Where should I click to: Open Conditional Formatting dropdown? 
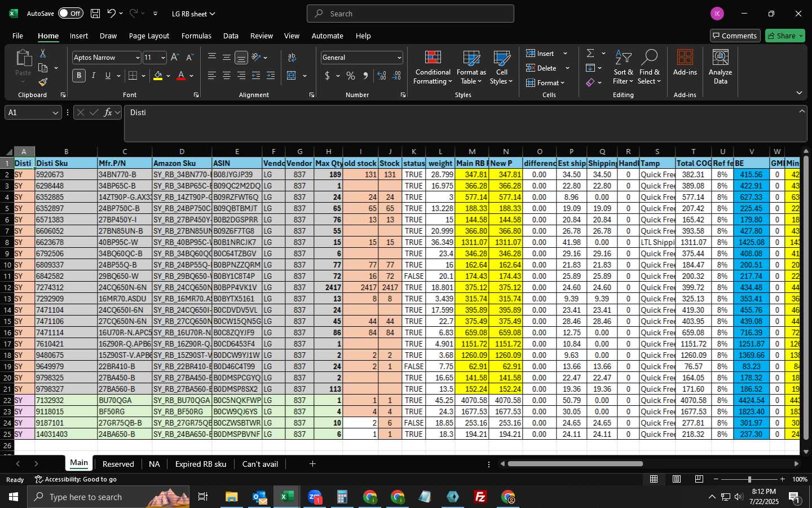pyautogui.click(x=433, y=68)
